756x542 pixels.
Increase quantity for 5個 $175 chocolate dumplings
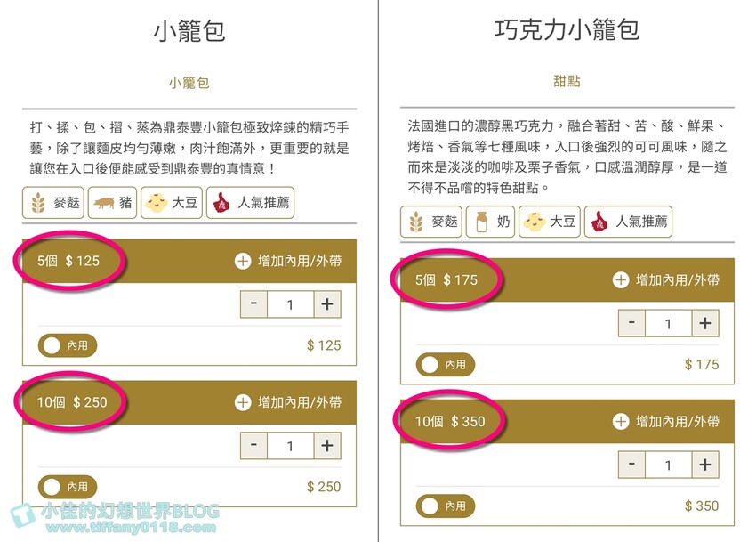point(705,323)
